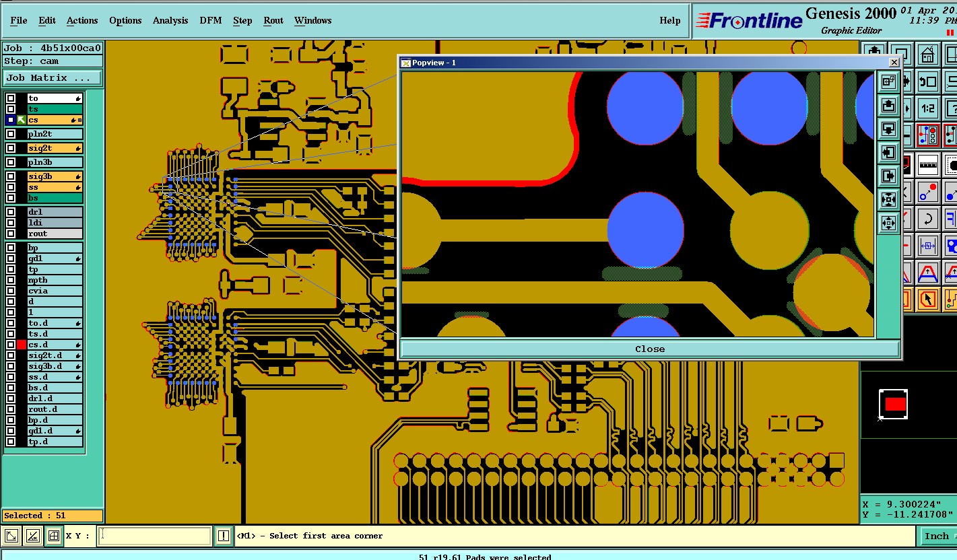Image resolution: width=957 pixels, height=560 pixels.
Task: Click Popview top window-copy icon
Action: tap(888, 82)
